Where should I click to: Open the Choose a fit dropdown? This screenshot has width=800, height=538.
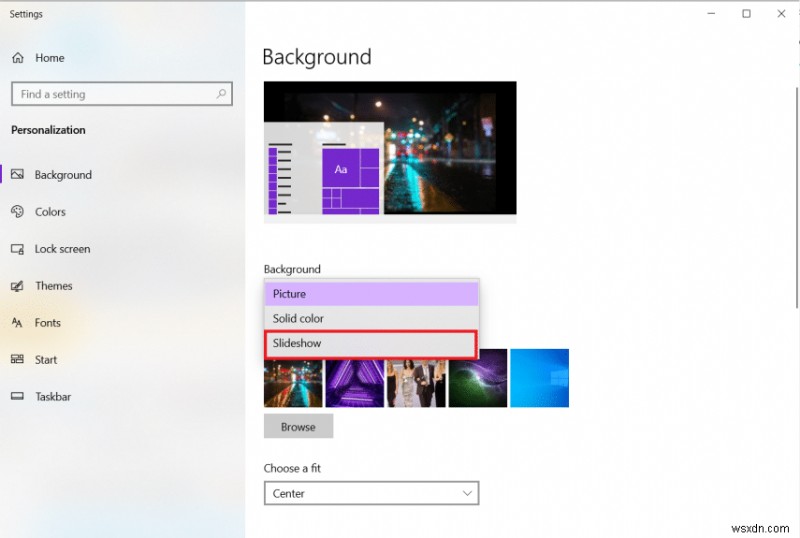(371, 493)
